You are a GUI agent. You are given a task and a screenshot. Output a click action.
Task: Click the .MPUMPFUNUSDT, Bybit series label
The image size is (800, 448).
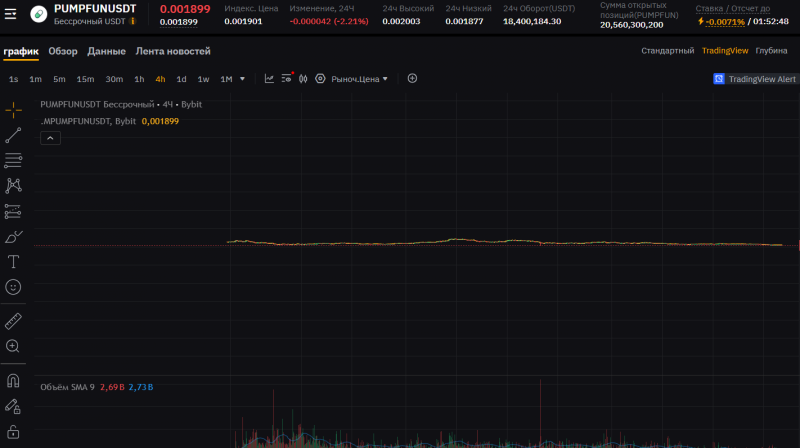[88, 121]
